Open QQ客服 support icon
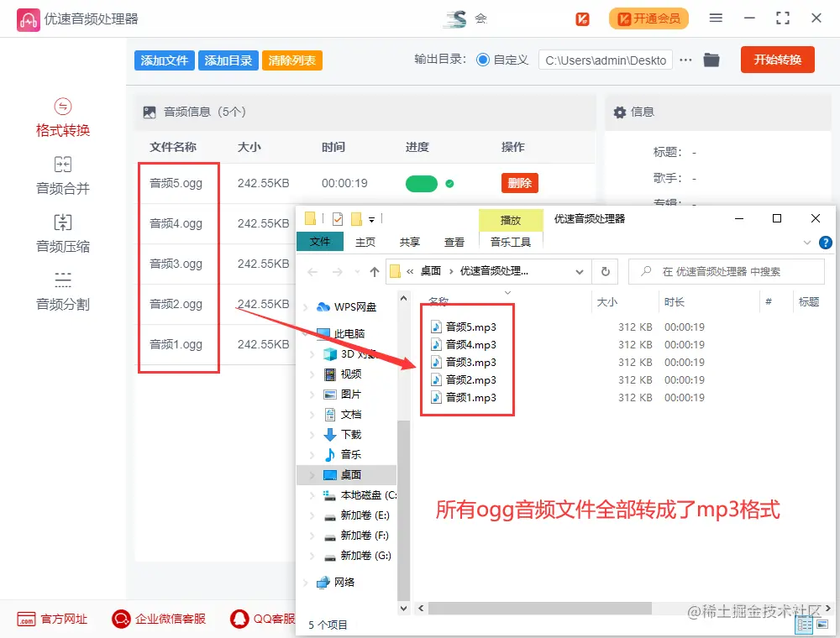 coord(239,620)
